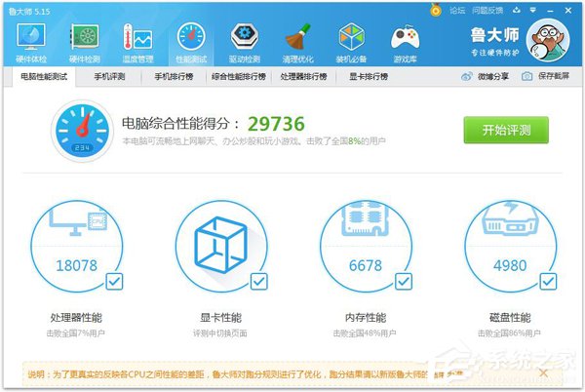Select the 性能测试 performance test icon
Viewport: 585px width, 392px height.
[191, 43]
